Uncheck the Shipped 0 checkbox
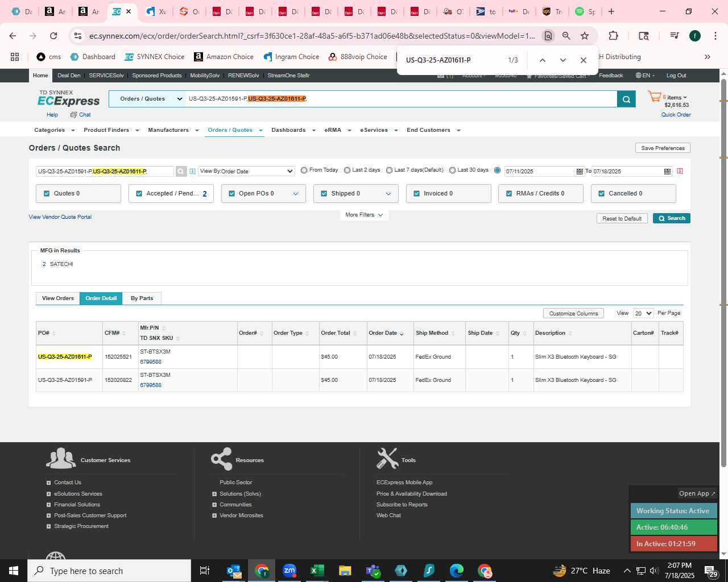 coord(324,193)
